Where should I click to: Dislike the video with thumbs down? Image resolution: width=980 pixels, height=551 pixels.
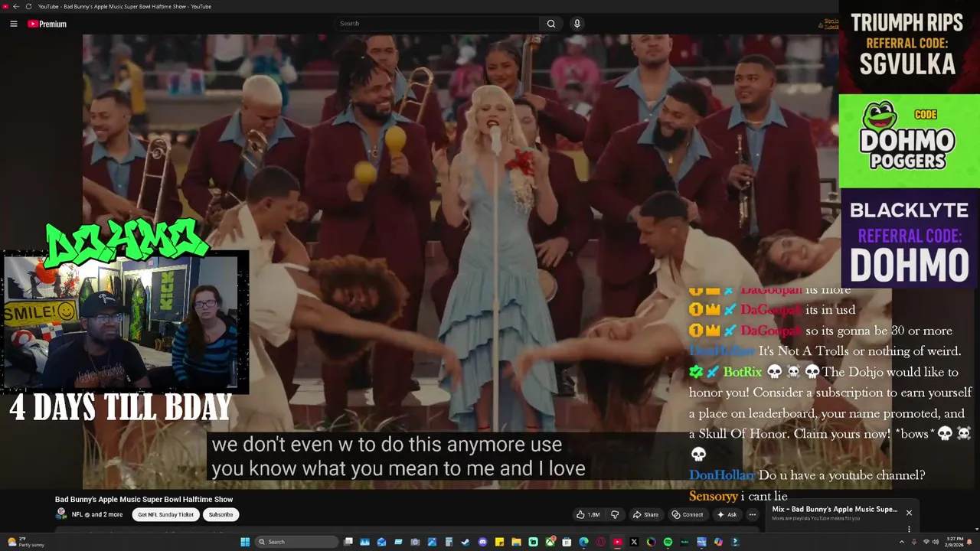(614, 514)
